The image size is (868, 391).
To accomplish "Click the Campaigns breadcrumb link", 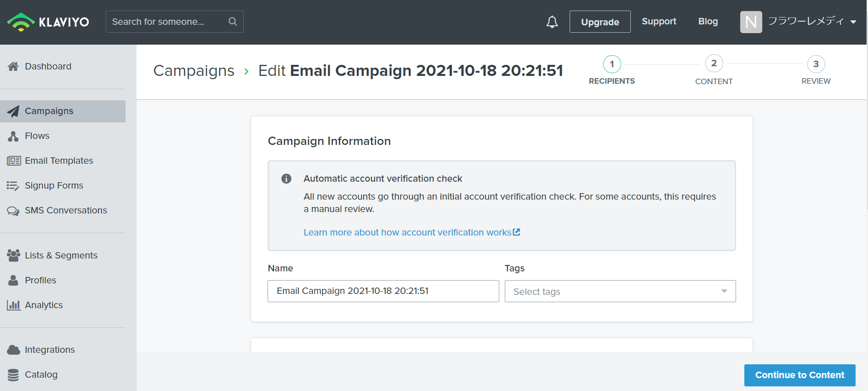I will click(194, 71).
